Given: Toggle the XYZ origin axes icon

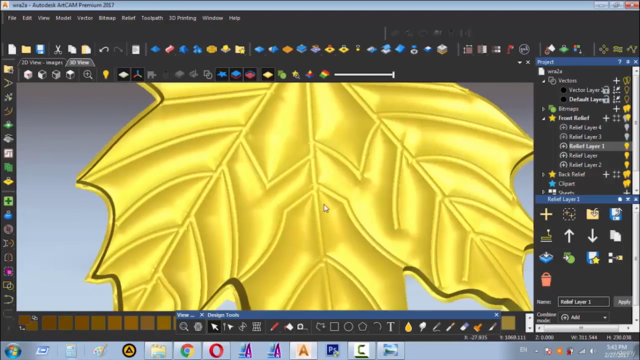Looking at the screenshot, I should [x=138, y=75].
